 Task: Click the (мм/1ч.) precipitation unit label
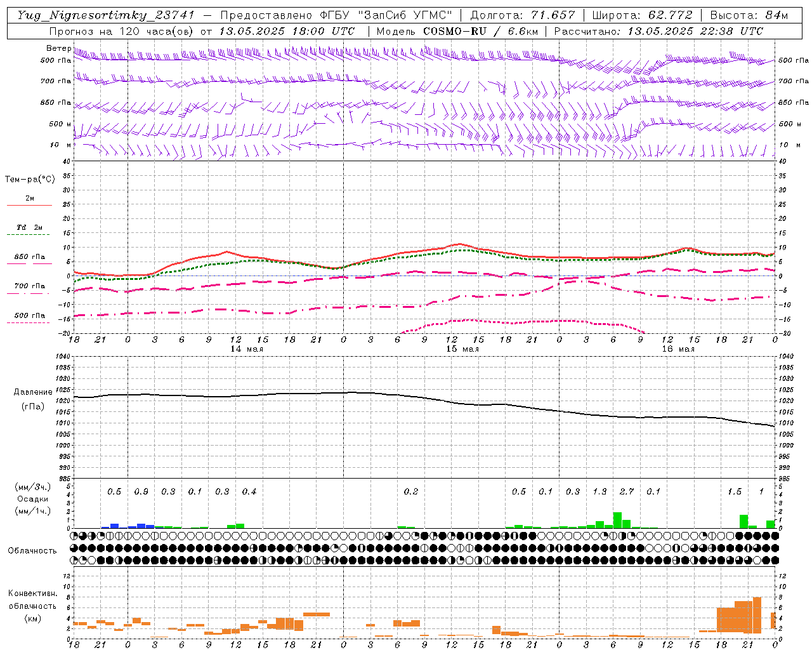tap(32, 511)
